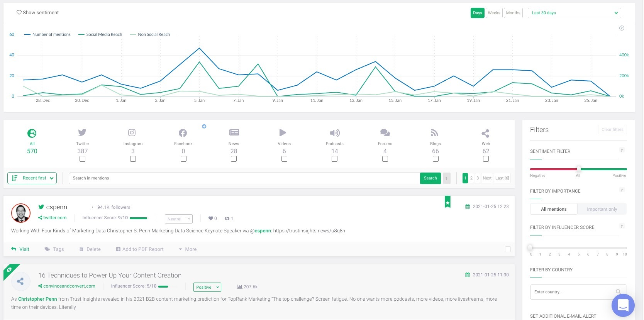Screen dimensions: 644x320
Task: Click the share avatar of convinceandconvert mention
Action: pos(20,281)
